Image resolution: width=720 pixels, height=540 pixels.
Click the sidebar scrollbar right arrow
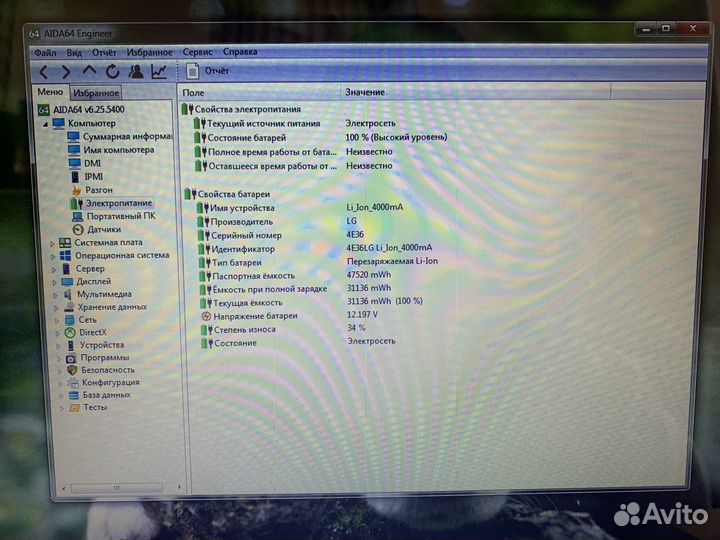coord(180,487)
